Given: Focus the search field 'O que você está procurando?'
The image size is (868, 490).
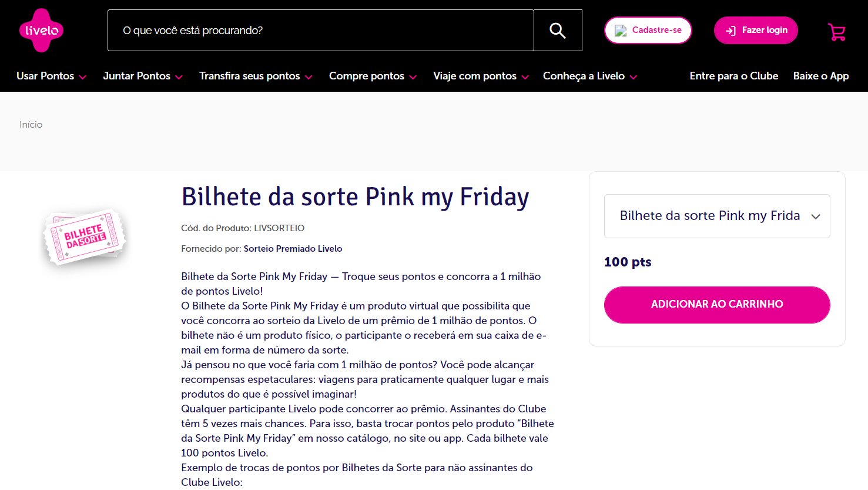Looking at the screenshot, I should [x=321, y=30].
